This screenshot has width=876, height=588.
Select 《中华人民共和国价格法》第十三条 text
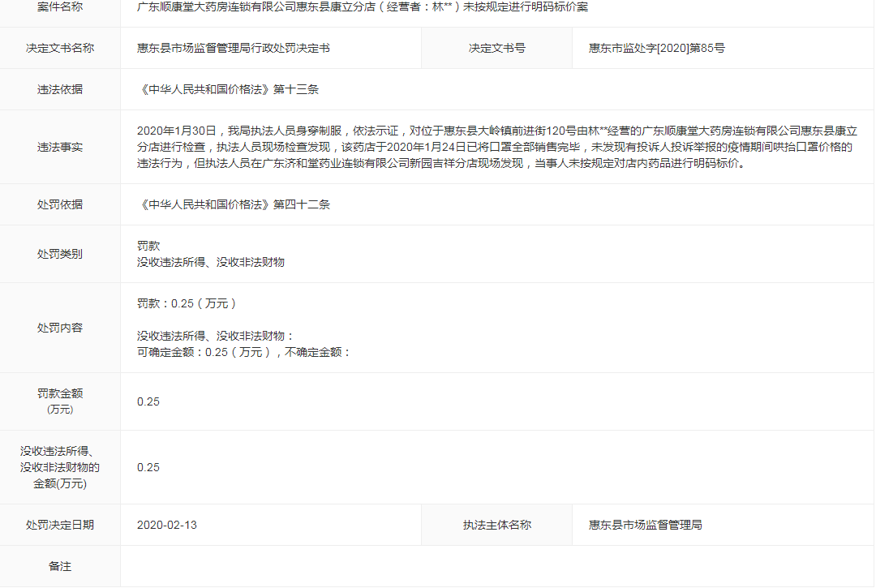[228, 89]
